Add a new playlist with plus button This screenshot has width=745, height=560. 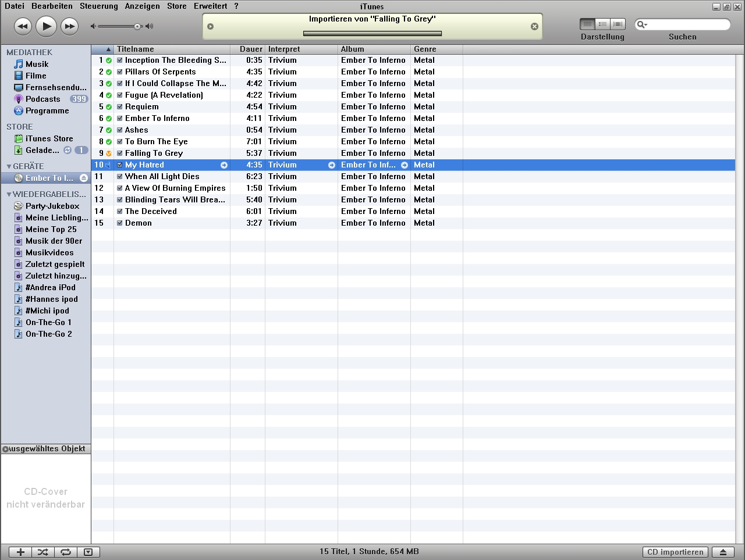[x=20, y=552]
